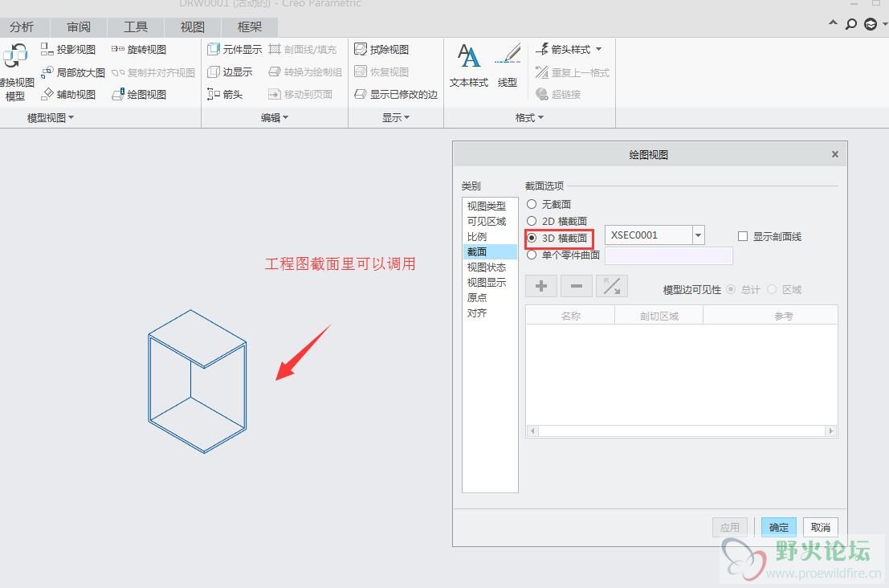Click the help icon next to search
The height and width of the screenshot is (588, 889).
[x=871, y=24]
